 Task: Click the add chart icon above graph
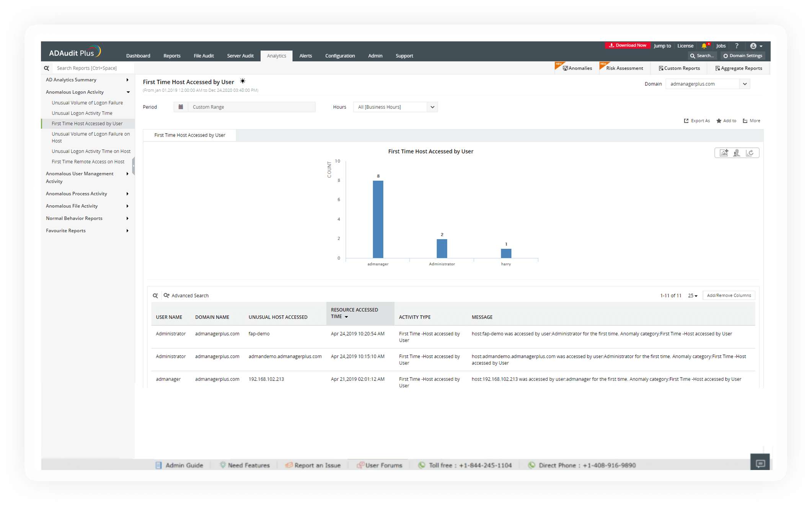click(724, 153)
